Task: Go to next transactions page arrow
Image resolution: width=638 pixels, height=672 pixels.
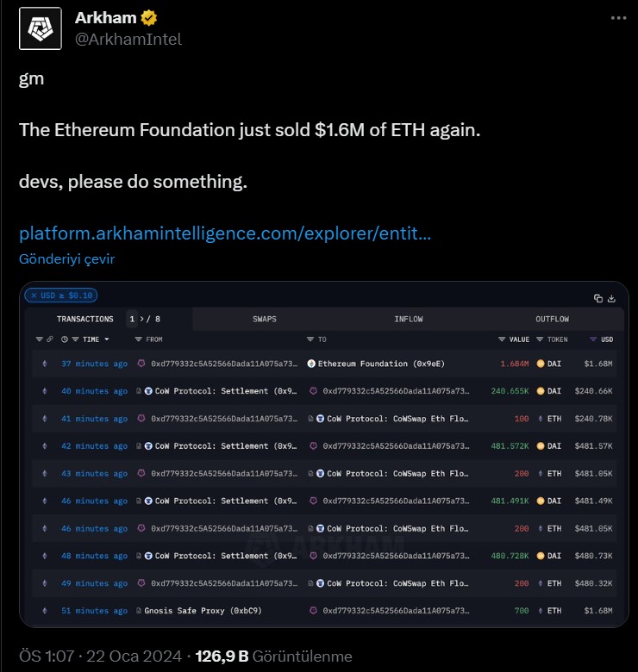Action: (141, 319)
